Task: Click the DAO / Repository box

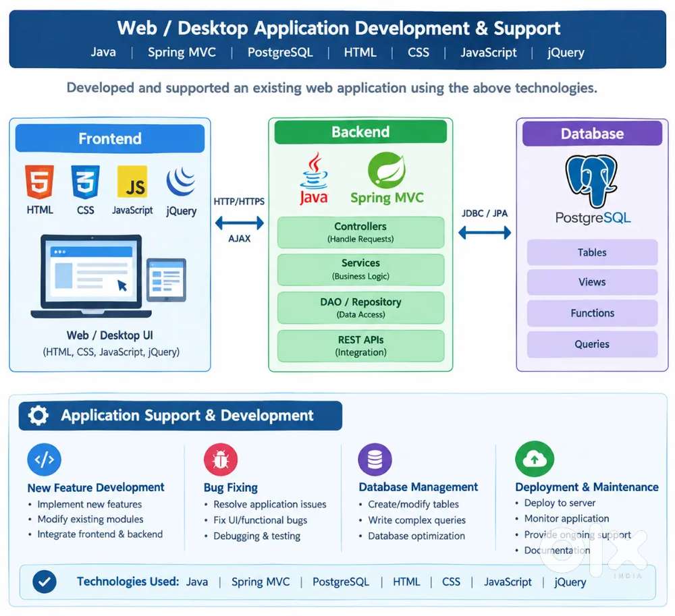Action: coord(360,308)
